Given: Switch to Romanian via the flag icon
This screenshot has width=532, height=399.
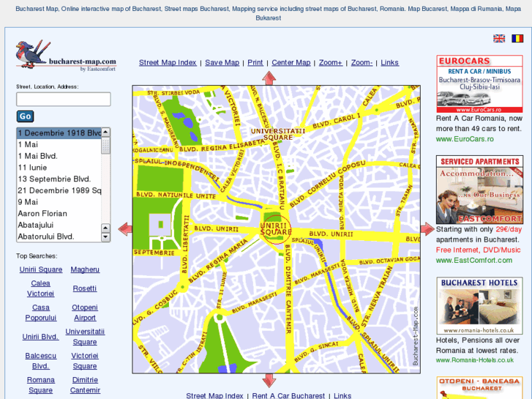Looking at the screenshot, I should (x=517, y=38).
